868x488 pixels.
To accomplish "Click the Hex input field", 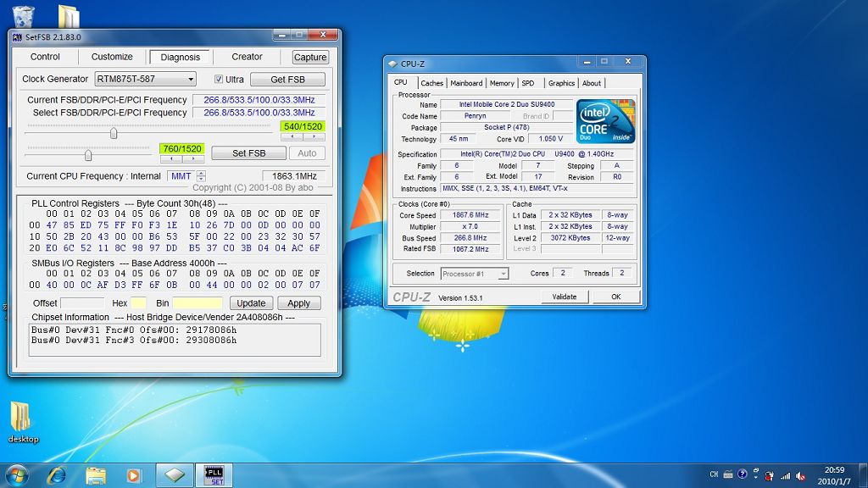I will coord(138,303).
